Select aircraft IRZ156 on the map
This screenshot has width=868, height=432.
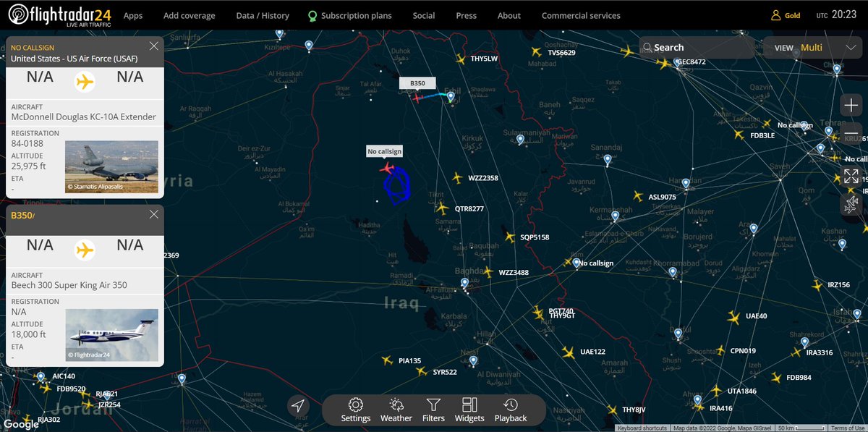pyautogui.click(x=817, y=284)
